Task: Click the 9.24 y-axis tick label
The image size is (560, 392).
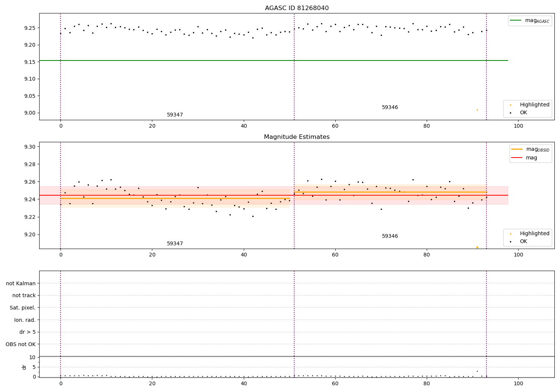Action: tap(29, 199)
